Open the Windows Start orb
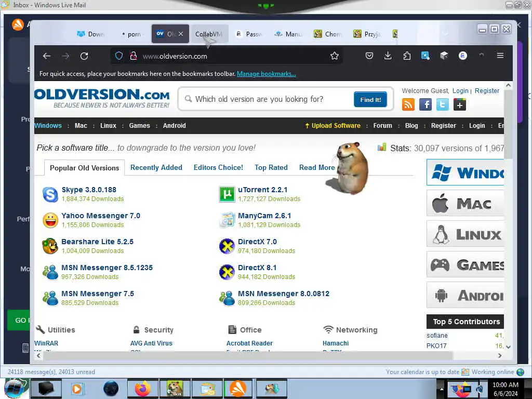The height and width of the screenshot is (399, 532). point(14,389)
